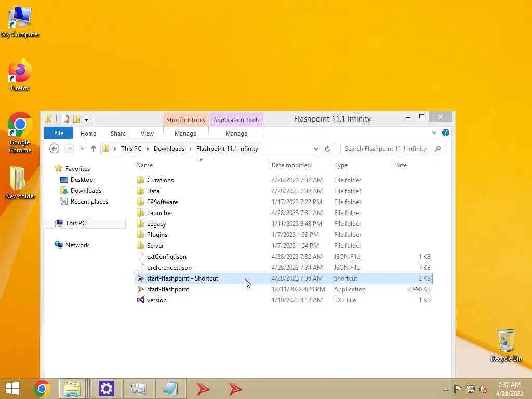
Task: Open the address bar history dropdown
Action: point(316,149)
